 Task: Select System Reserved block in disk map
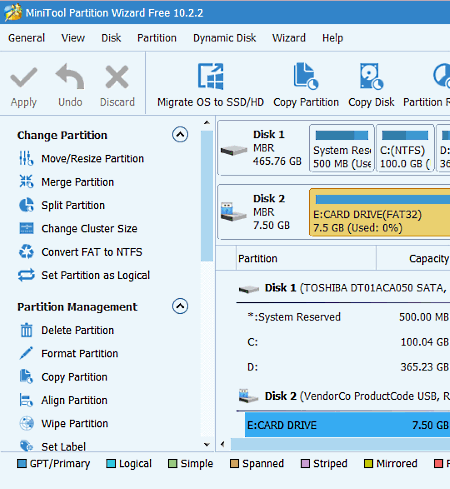coord(342,148)
